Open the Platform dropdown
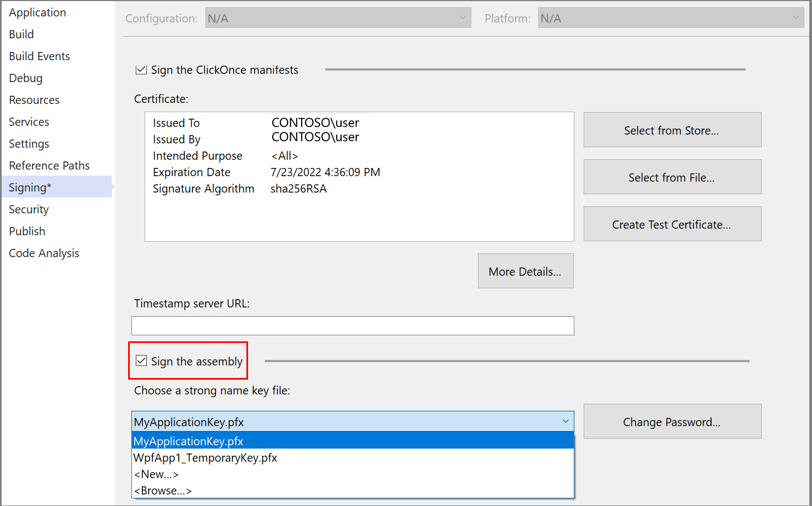812x506 pixels. (x=671, y=18)
